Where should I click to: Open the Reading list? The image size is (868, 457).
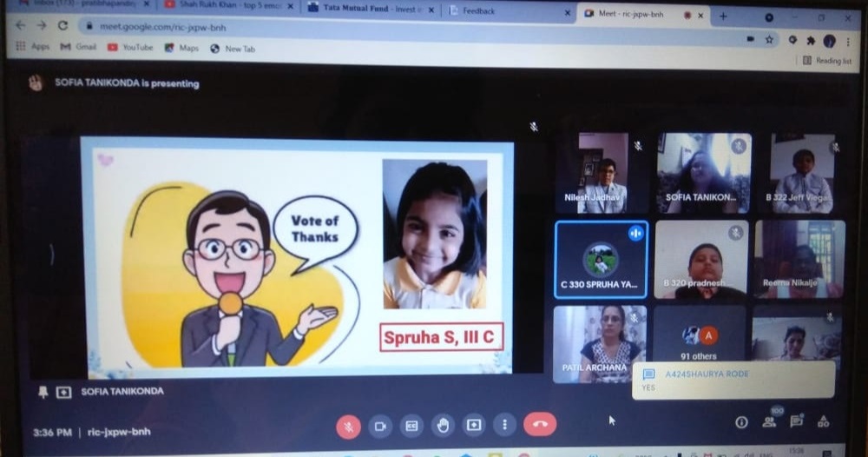coord(826,61)
